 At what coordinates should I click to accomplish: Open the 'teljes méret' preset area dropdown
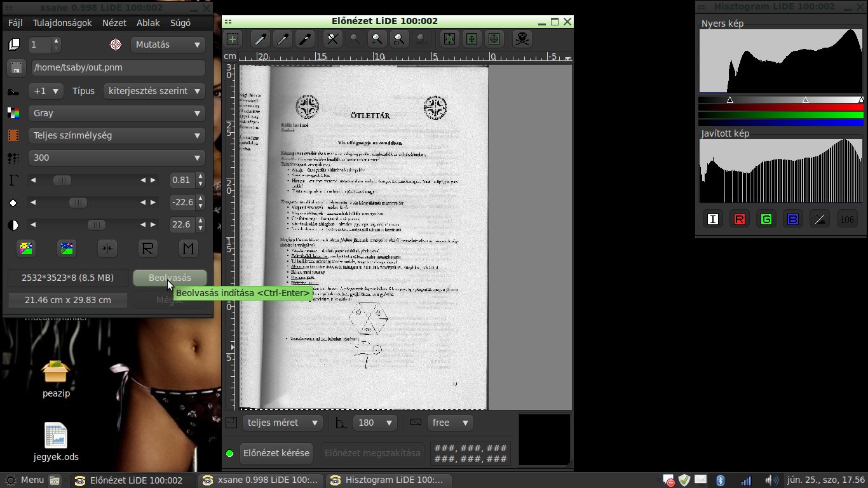click(283, 423)
